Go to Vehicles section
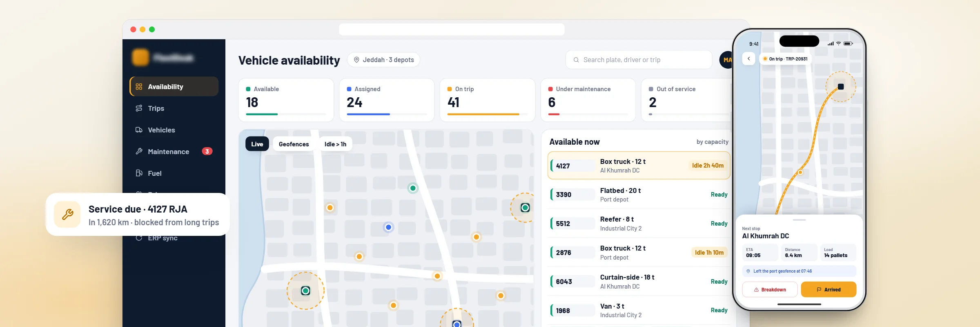 [174, 130]
